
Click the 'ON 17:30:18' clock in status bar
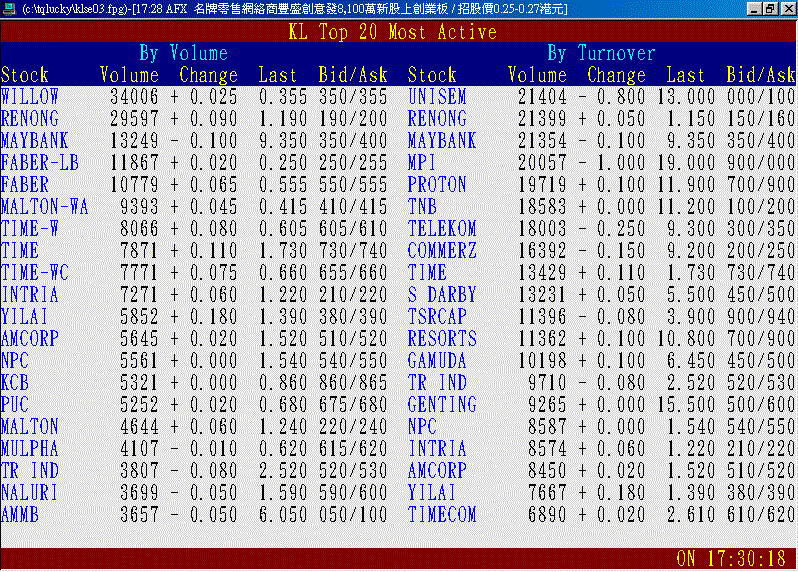731,559
